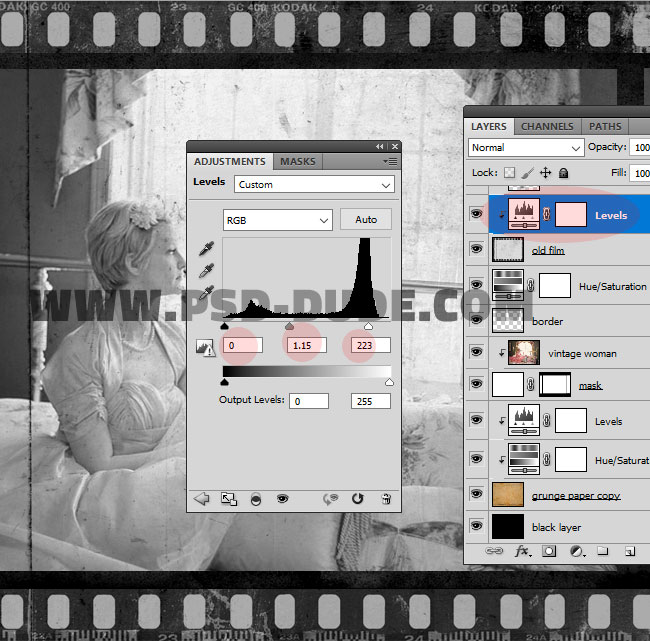Return to adjustment list with back arrow
This screenshot has width=650, height=641.
[x=201, y=498]
